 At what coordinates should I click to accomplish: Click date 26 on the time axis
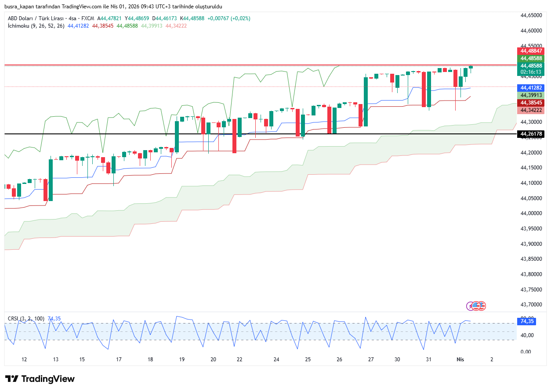[x=339, y=359]
